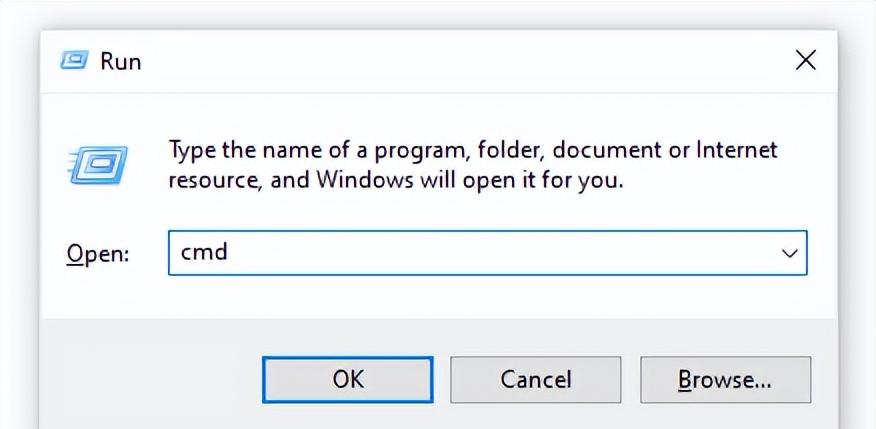The image size is (876, 429).
Task: Click the small Run icon in title bar
Action: (x=74, y=60)
